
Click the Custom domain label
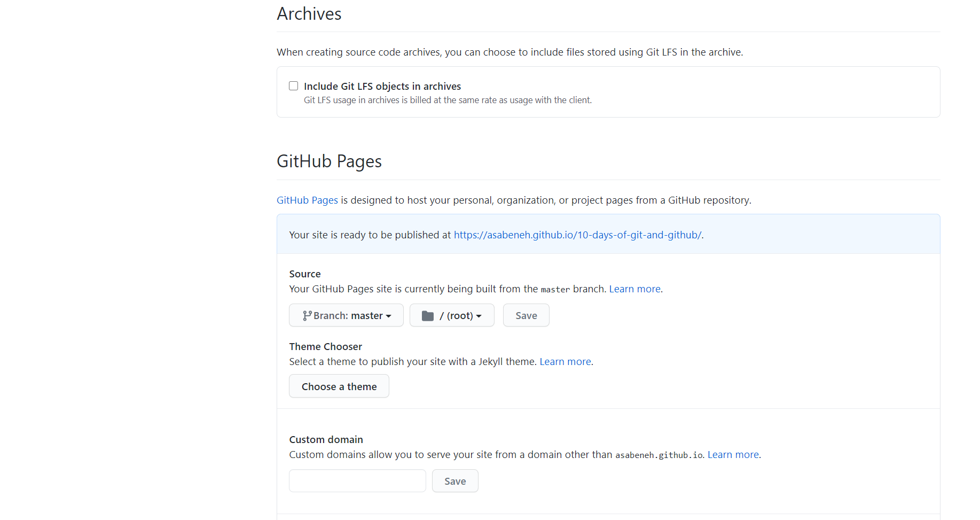[326, 439]
